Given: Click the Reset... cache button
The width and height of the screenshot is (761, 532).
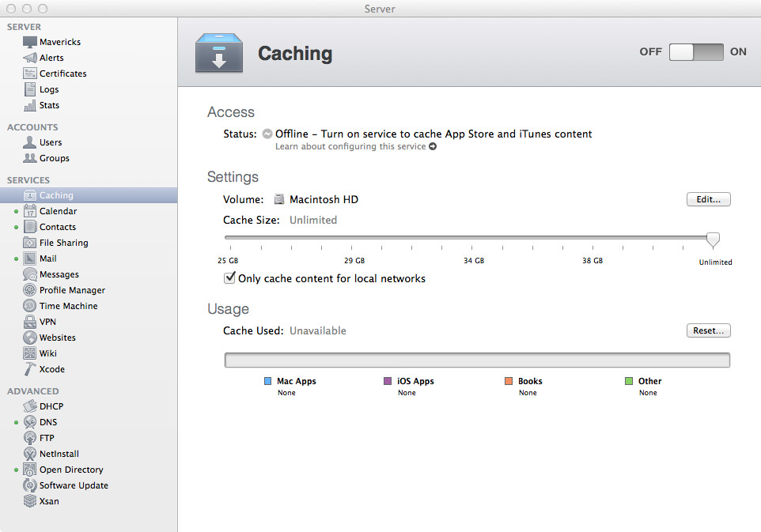Looking at the screenshot, I should (708, 330).
